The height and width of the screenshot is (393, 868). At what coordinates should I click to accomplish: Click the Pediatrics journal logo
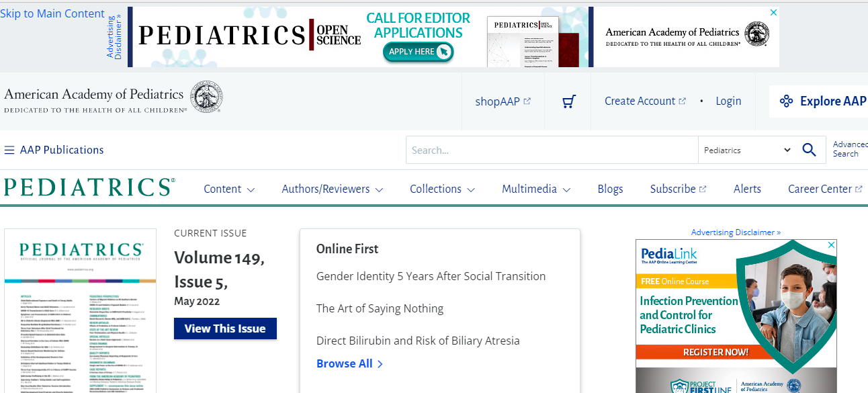(89, 187)
